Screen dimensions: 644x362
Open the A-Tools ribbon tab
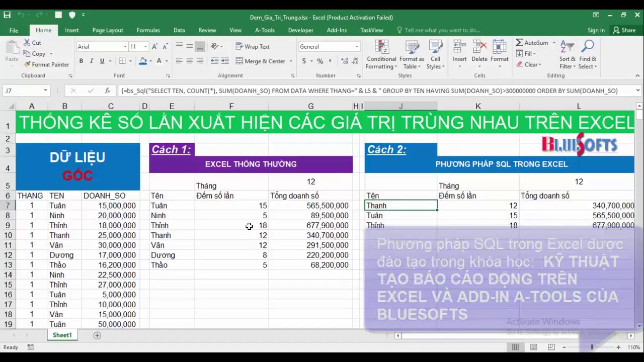pos(265,30)
